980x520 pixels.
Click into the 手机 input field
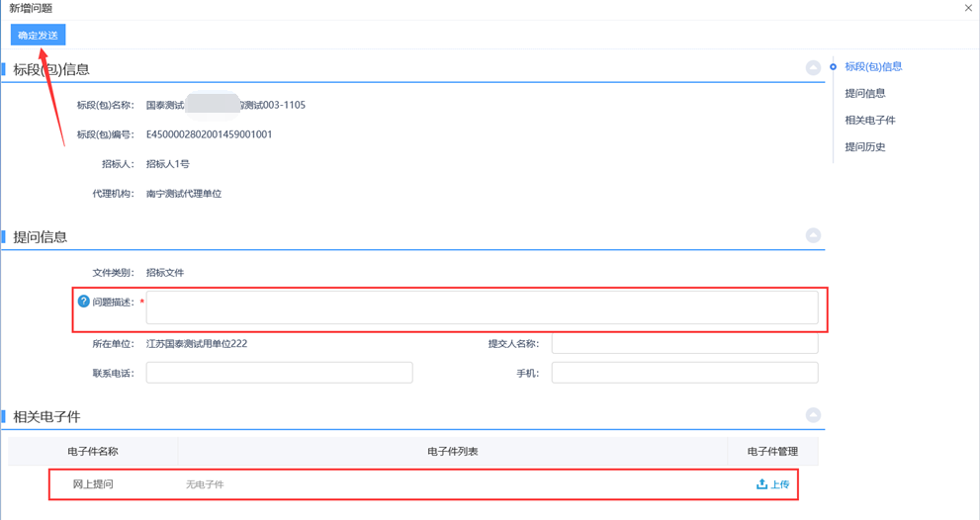[684, 373]
